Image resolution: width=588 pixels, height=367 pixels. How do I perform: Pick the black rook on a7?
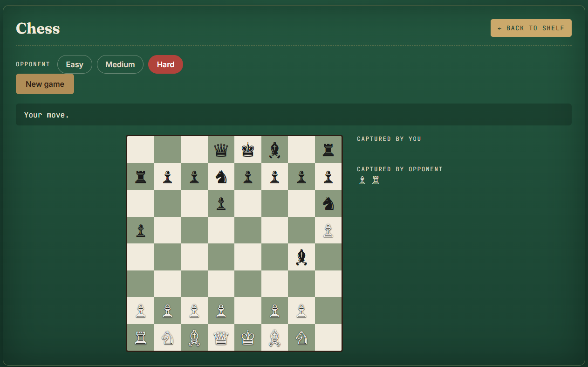point(141,177)
